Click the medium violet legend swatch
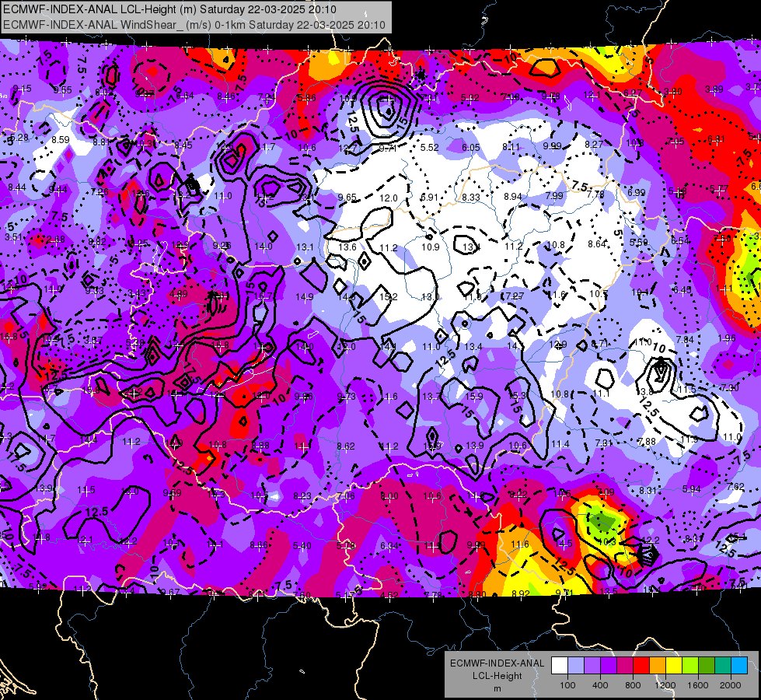The height and width of the screenshot is (700, 761). (592, 666)
